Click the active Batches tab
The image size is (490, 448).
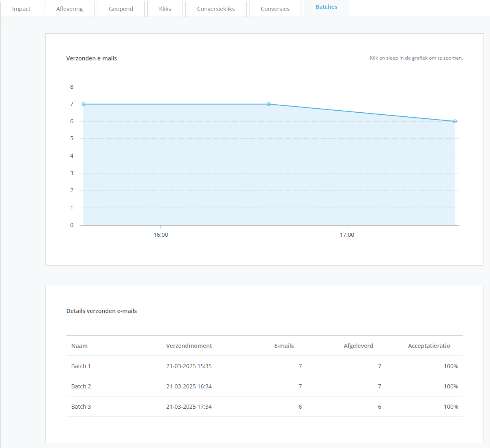coord(326,7)
